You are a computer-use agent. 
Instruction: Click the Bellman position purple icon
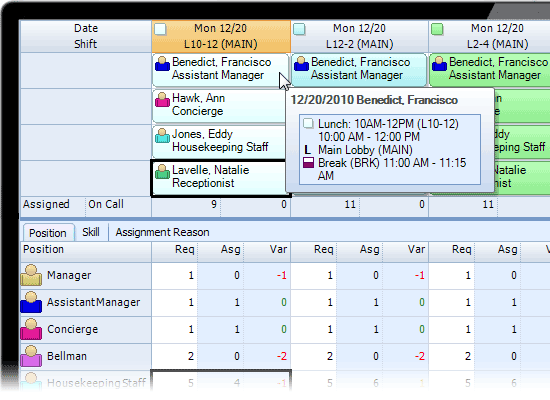pos(31,356)
